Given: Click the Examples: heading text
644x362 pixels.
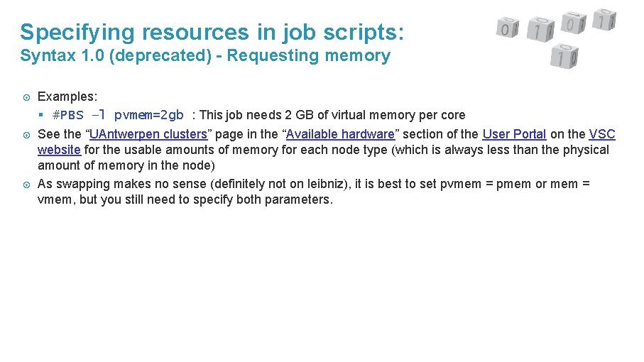Looking at the screenshot, I should click(x=67, y=97).
